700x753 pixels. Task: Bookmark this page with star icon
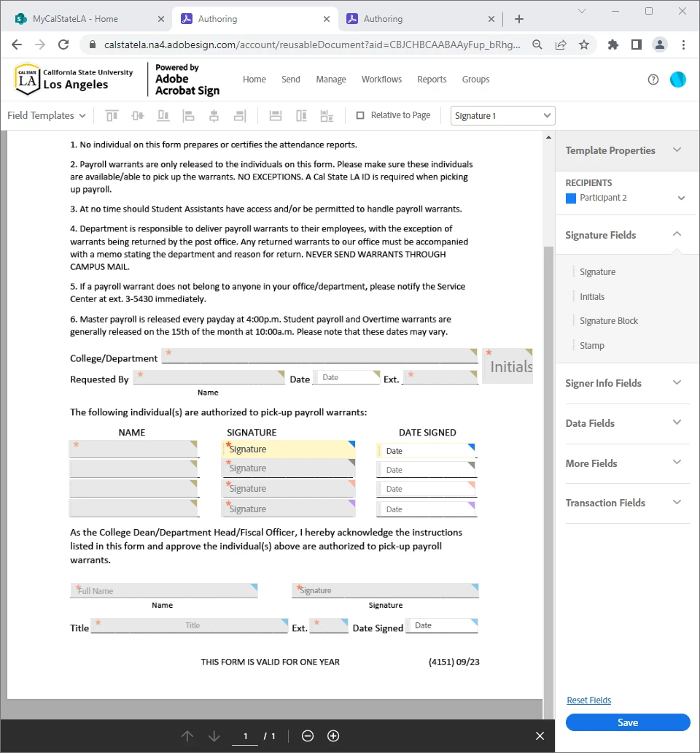click(x=584, y=45)
